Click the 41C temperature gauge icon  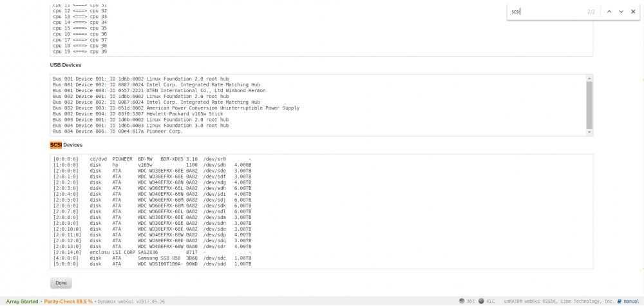(481, 301)
